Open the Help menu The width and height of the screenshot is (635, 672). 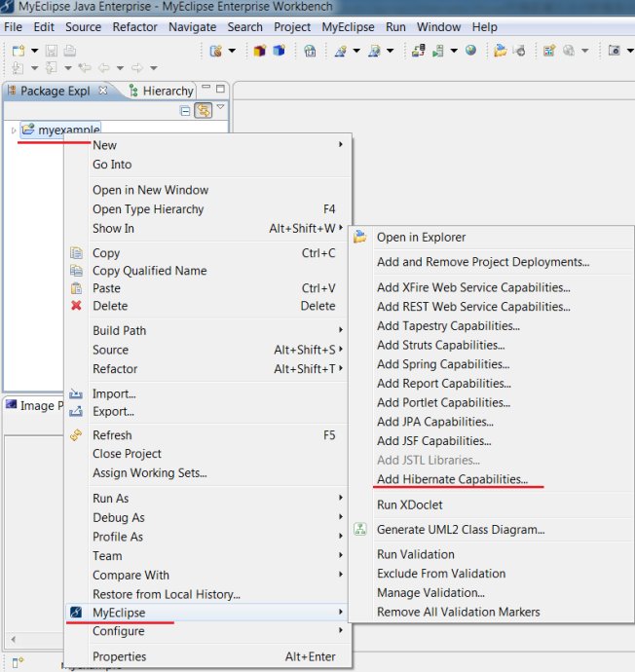pyautogui.click(x=485, y=27)
